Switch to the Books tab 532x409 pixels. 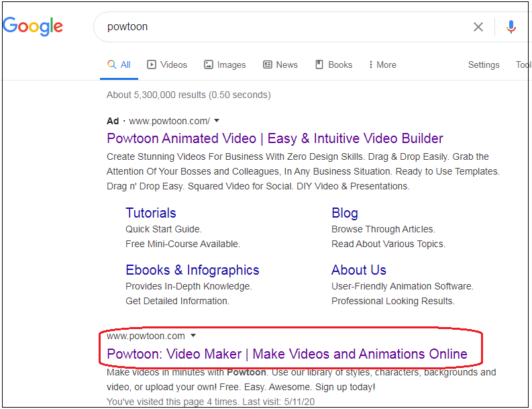coord(334,64)
